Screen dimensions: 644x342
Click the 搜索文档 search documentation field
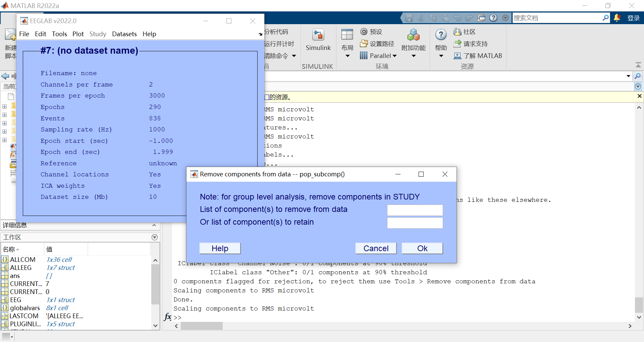pos(557,18)
